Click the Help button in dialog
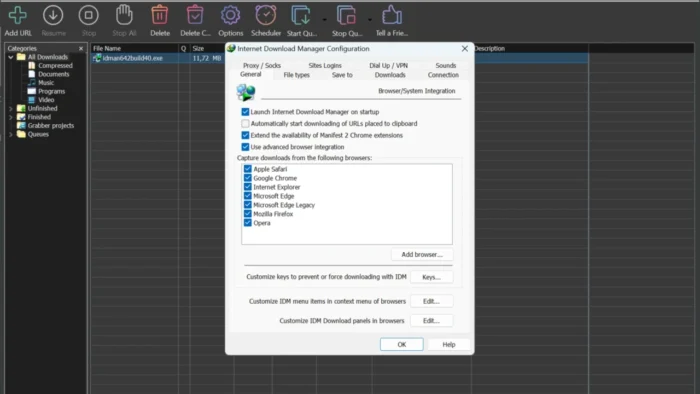 [x=449, y=344]
